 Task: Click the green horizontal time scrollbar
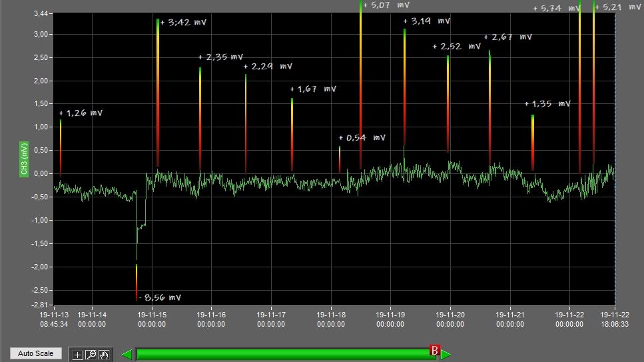(285, 354)
